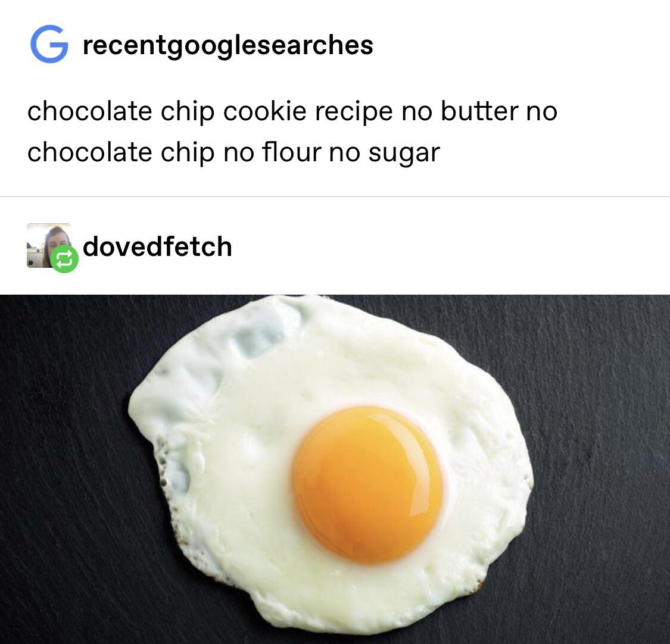The image size is (670, 644).
Task: Click the horizontal divider between posts
Action: pos(335,197)
